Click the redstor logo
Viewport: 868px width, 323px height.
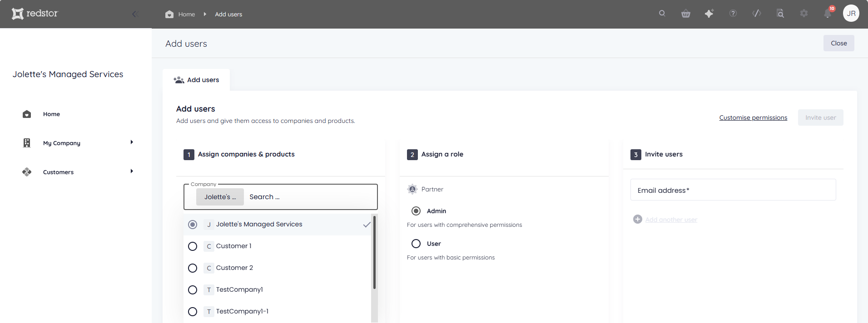(35, 14)
